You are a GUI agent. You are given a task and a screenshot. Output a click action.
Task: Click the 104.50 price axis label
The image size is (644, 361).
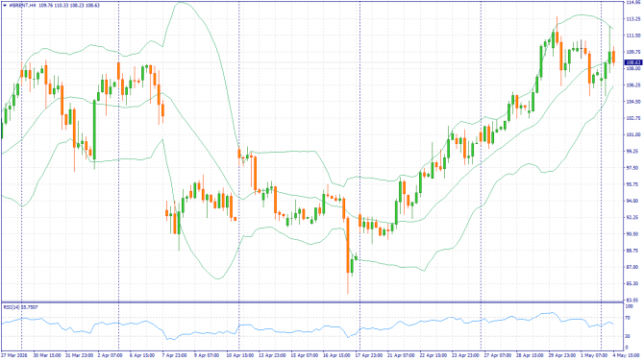633,102
